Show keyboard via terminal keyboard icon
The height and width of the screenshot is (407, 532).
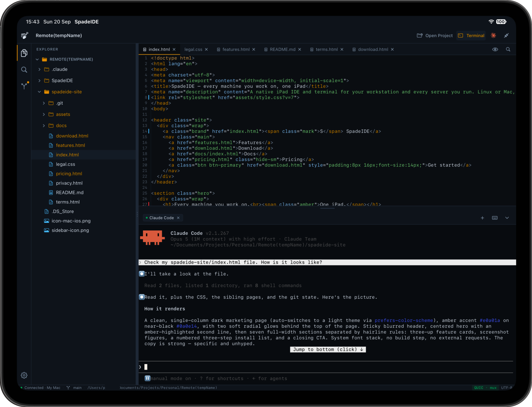[495, 218]
